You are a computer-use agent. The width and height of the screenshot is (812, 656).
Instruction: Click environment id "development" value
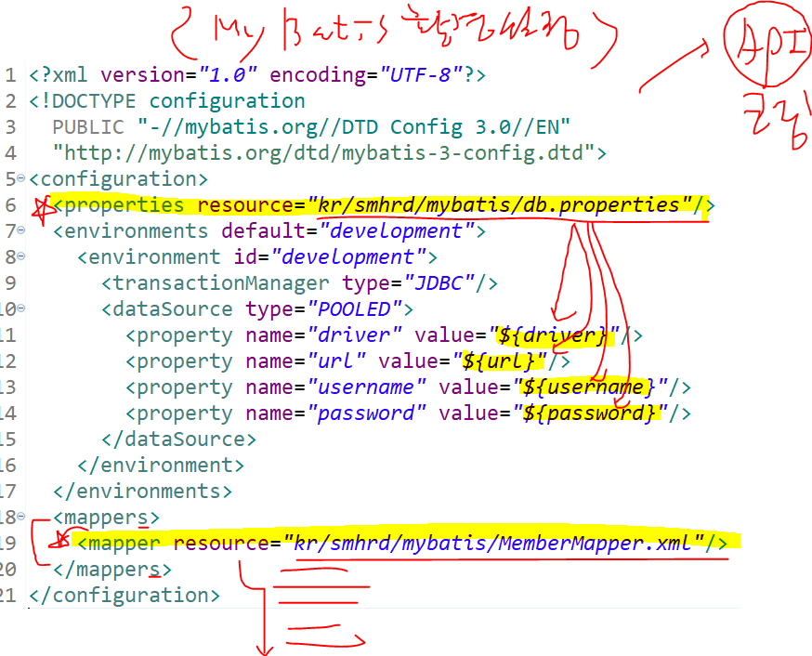348,256
